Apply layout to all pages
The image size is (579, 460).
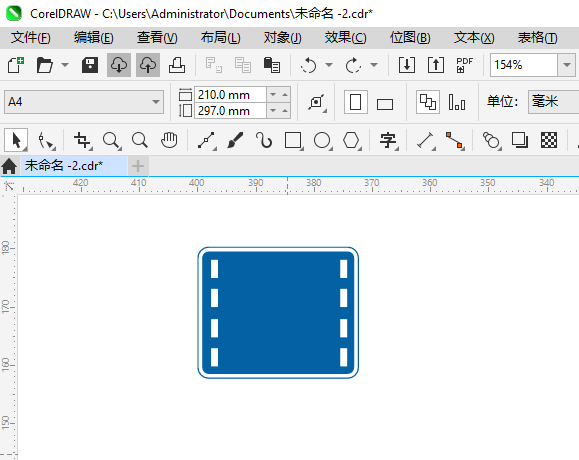point(428,102)
